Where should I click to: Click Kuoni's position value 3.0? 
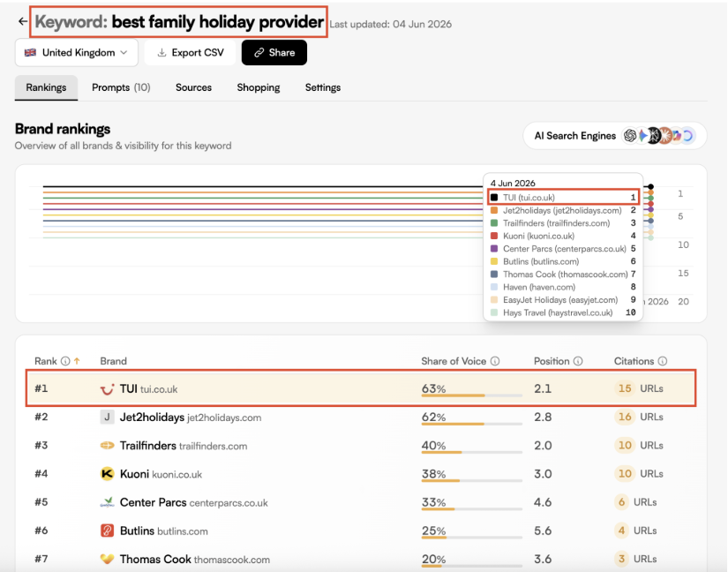(x=543, y=473)
